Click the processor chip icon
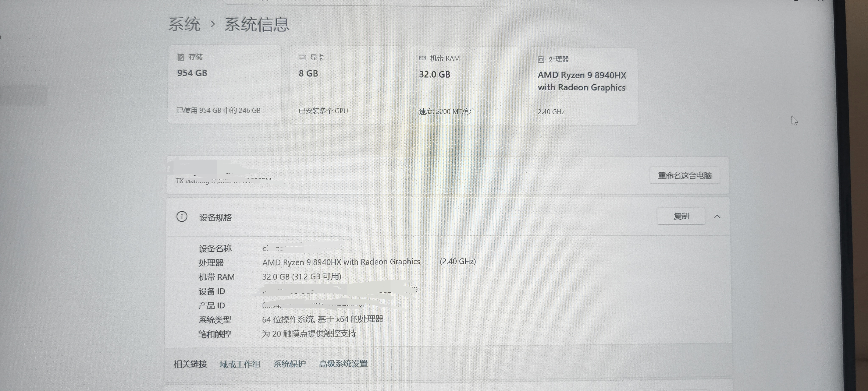Screen dimensions: 868x391 (x=541, y=60)
